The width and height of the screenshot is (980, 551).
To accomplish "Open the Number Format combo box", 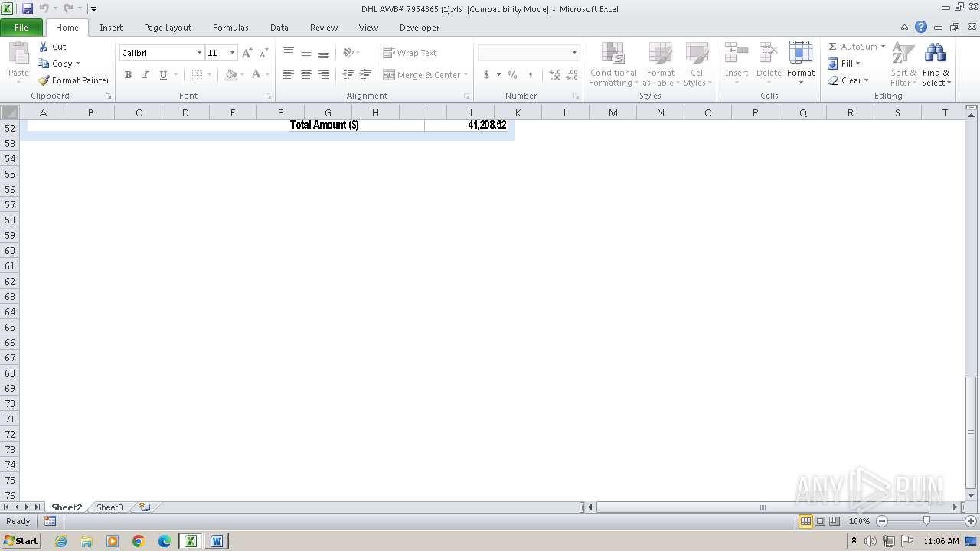I will click(528, 53).
